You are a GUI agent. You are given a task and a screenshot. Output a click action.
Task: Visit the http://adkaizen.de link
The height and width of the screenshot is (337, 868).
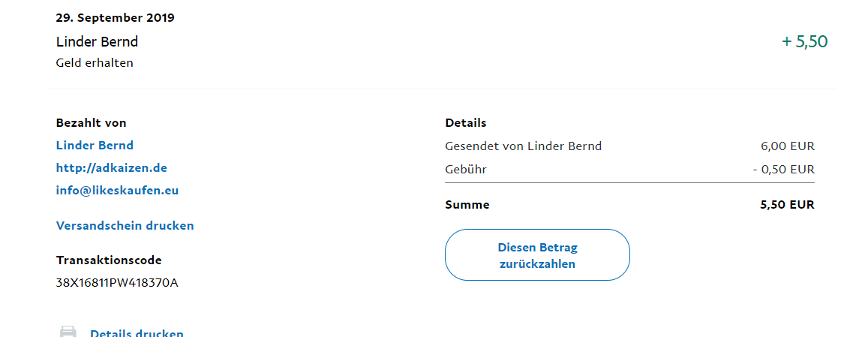[111, 168]
